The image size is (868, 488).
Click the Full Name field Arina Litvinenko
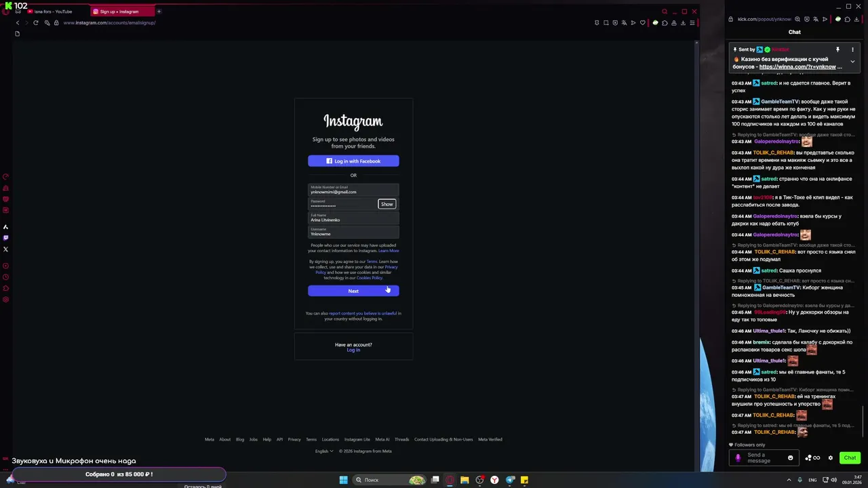coord(353,218)
